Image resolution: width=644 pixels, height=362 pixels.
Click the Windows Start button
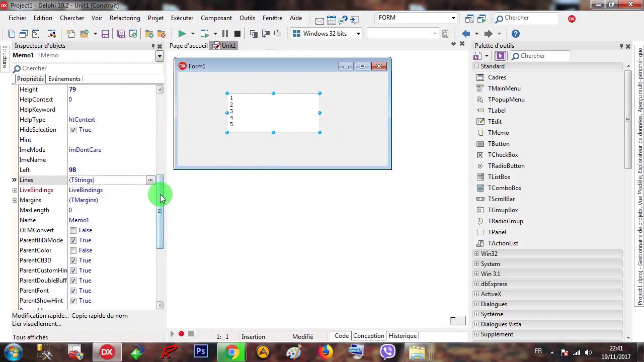point(14,351)
